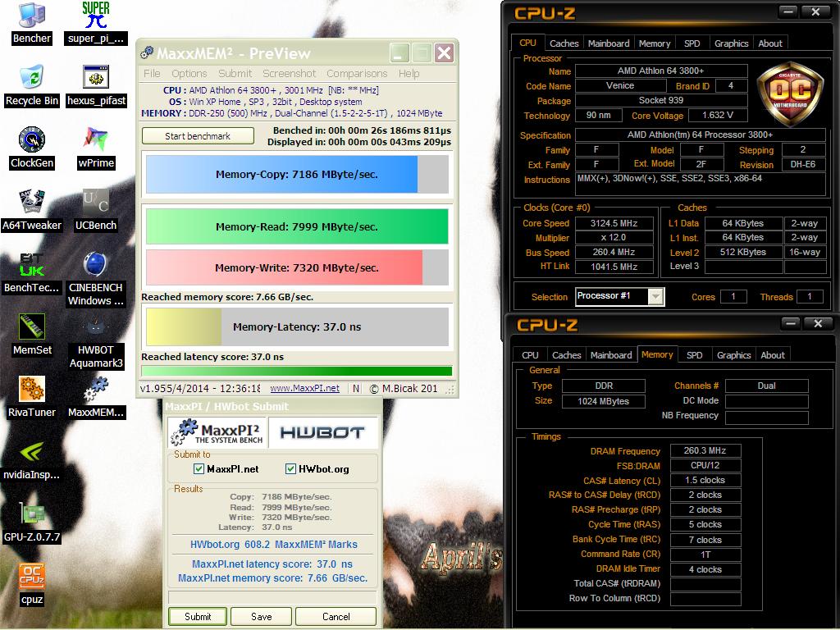
Task: Open the Screenshot menu in MaxxMEM²
Action: coord(289,73)
